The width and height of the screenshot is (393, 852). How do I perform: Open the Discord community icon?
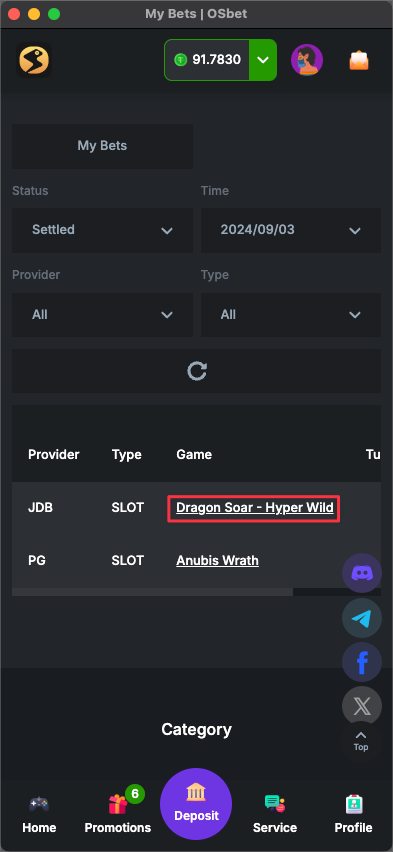362,573
